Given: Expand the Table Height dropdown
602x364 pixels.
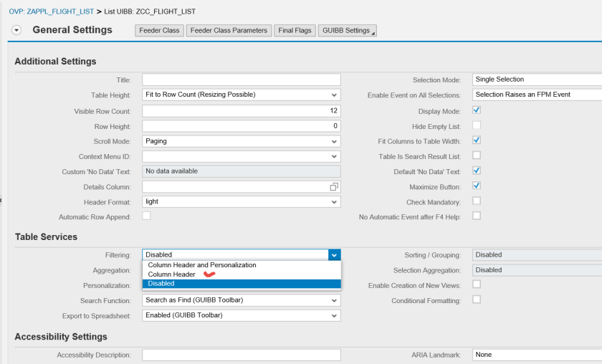Looking at the screenshot, I should click(335, 95).
